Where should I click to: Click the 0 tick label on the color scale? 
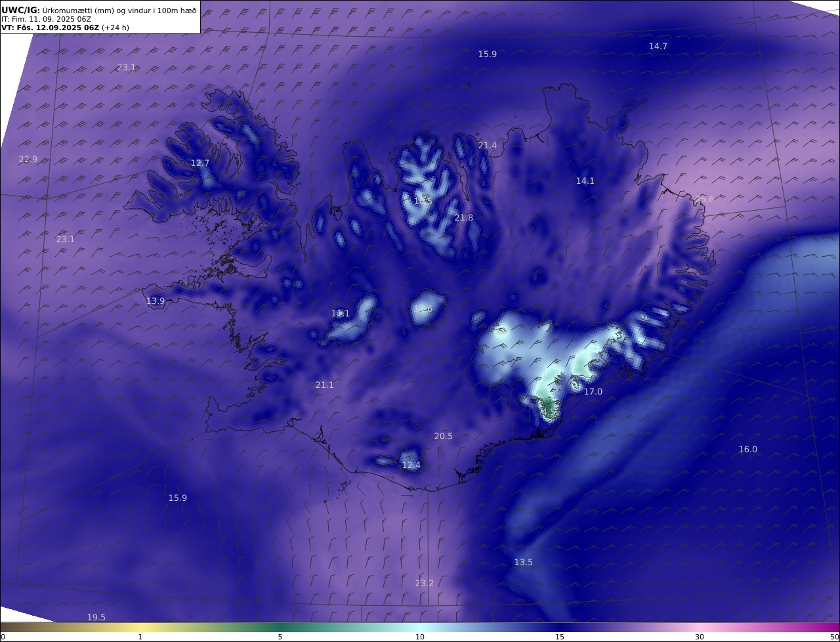[3, 637]
